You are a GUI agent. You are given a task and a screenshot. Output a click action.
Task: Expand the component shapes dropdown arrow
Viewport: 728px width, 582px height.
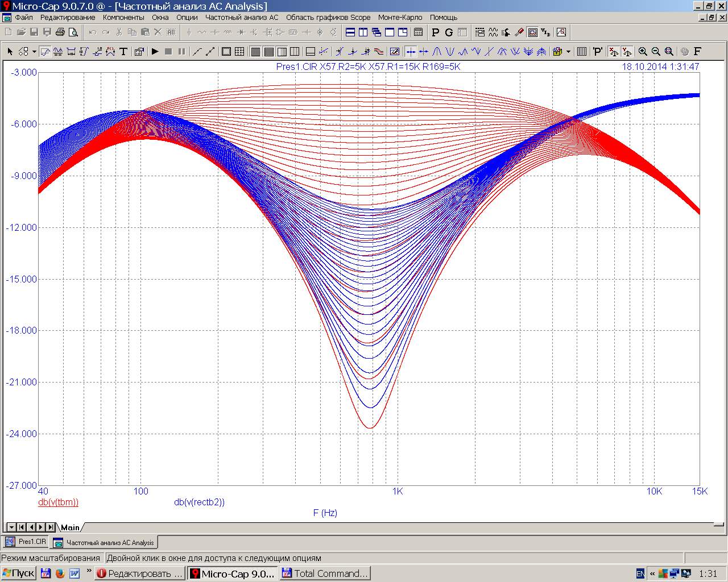tap(34, 52)
